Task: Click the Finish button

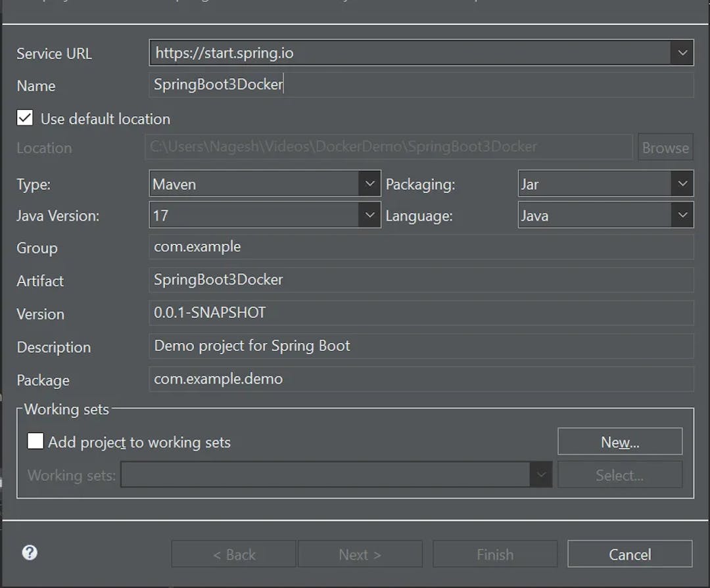Action: (494, 554)
